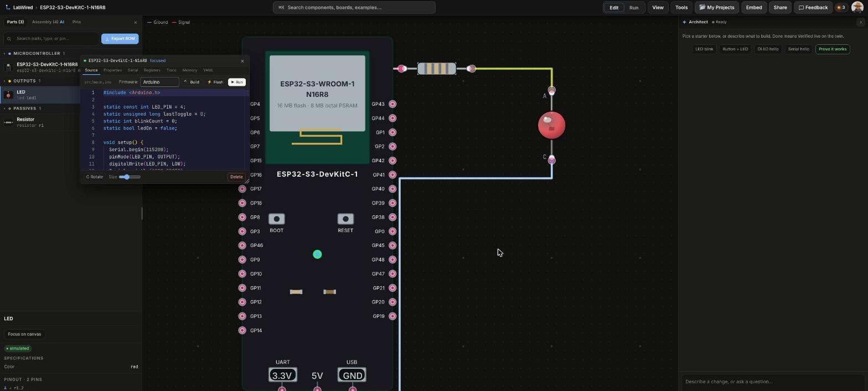Focus the Search parts input field
This screenshot has width=868, height=391.
[51, 39]
